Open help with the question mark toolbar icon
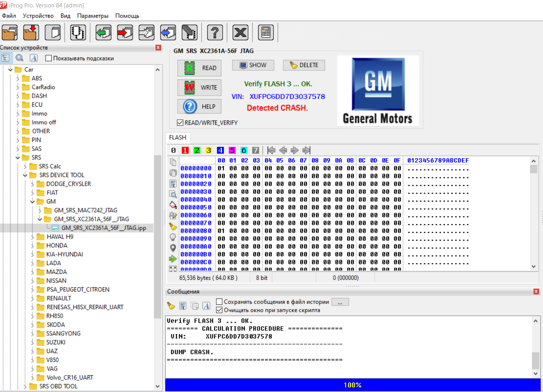543x392 pixels. 215,32
